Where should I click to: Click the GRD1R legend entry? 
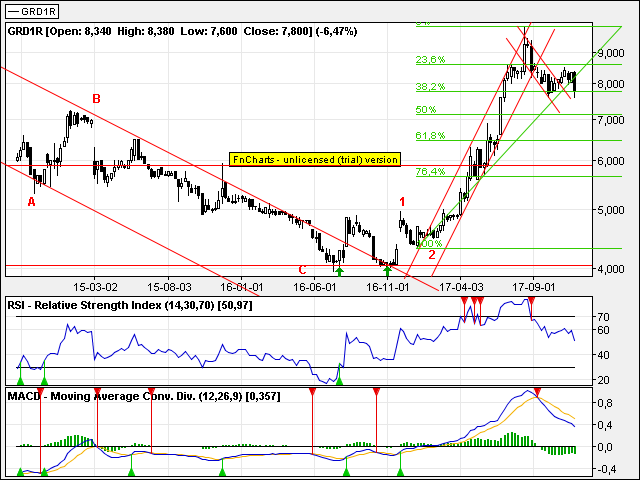click(x=32, y=11)
